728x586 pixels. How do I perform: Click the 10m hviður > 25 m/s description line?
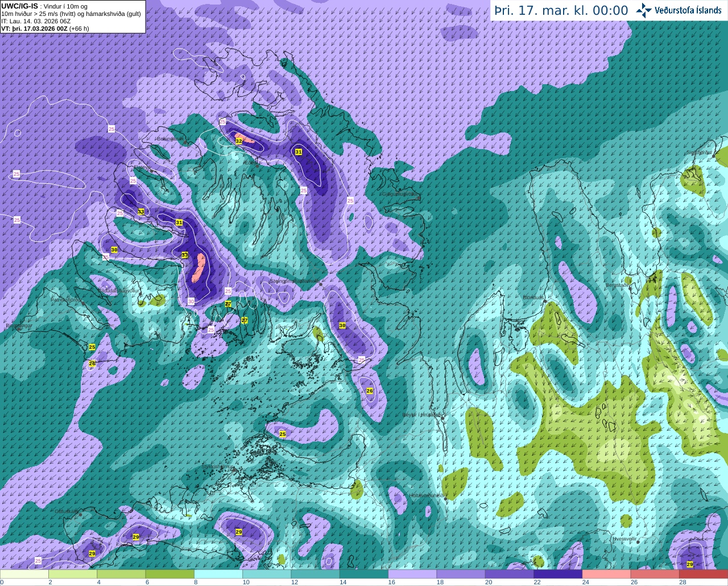point(71,14)
